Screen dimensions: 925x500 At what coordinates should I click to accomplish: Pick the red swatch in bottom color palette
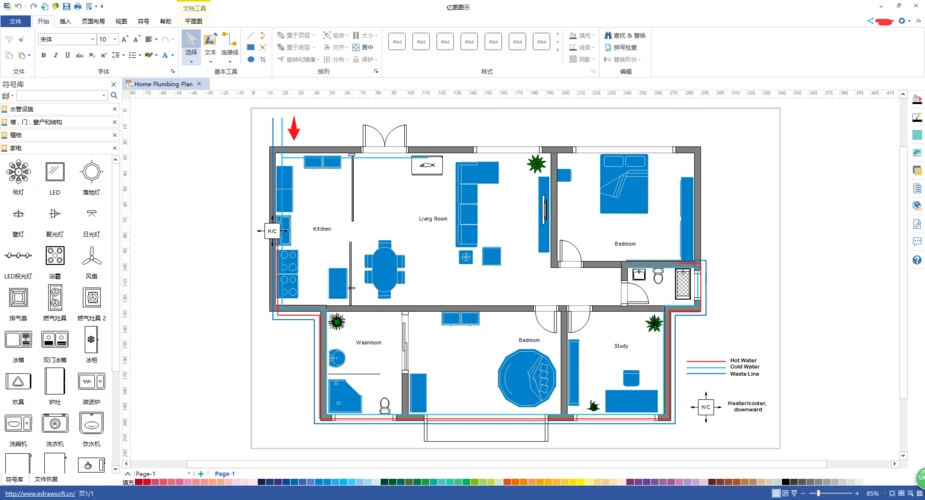(146, 482)
